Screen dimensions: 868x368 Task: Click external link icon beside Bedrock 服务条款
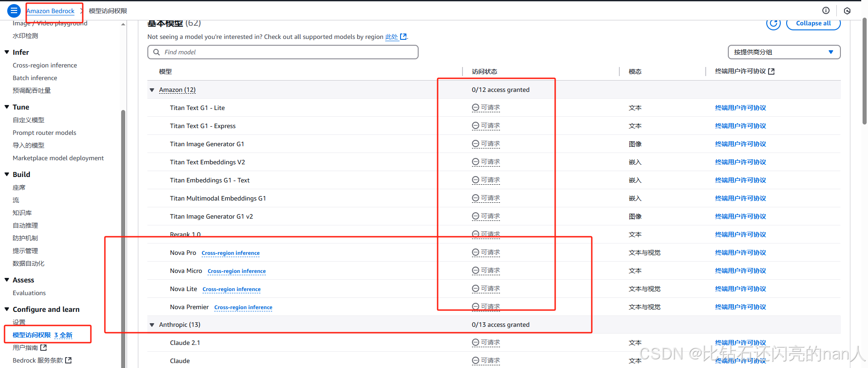coord(68,360)
